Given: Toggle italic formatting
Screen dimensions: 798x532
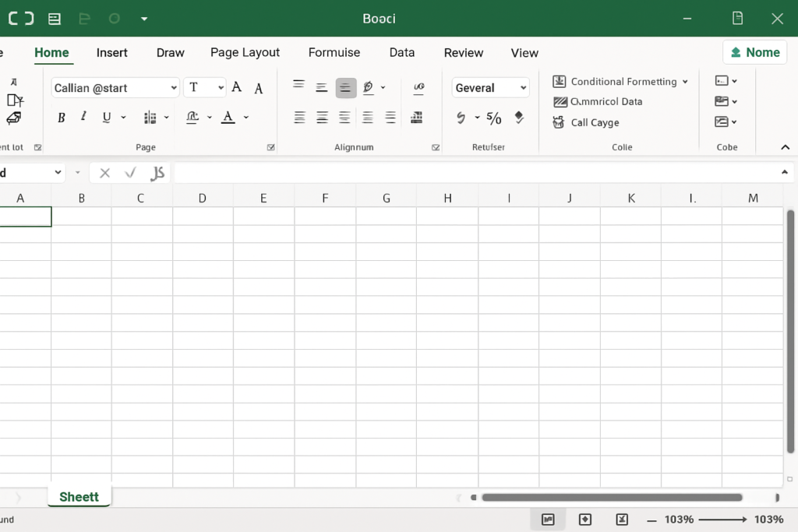Looking at the screenshot, I should (83, 117).
